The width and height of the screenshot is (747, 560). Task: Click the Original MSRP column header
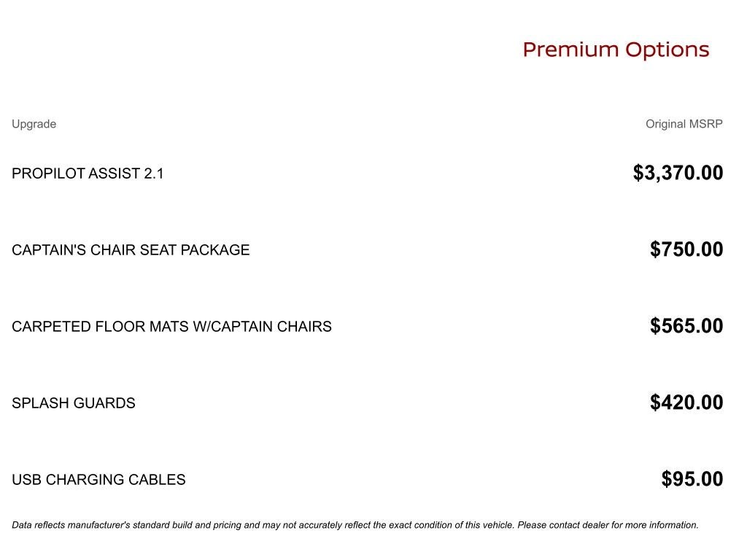tap(684, 124)
